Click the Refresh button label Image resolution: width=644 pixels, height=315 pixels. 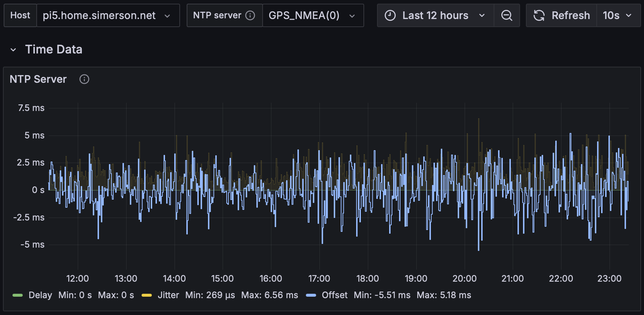[571, 15]
